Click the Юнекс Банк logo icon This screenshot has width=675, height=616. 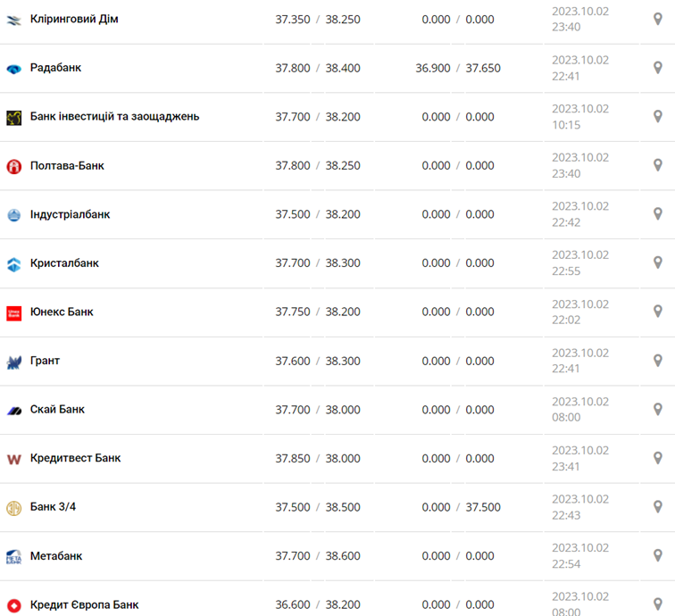point(13,312)
